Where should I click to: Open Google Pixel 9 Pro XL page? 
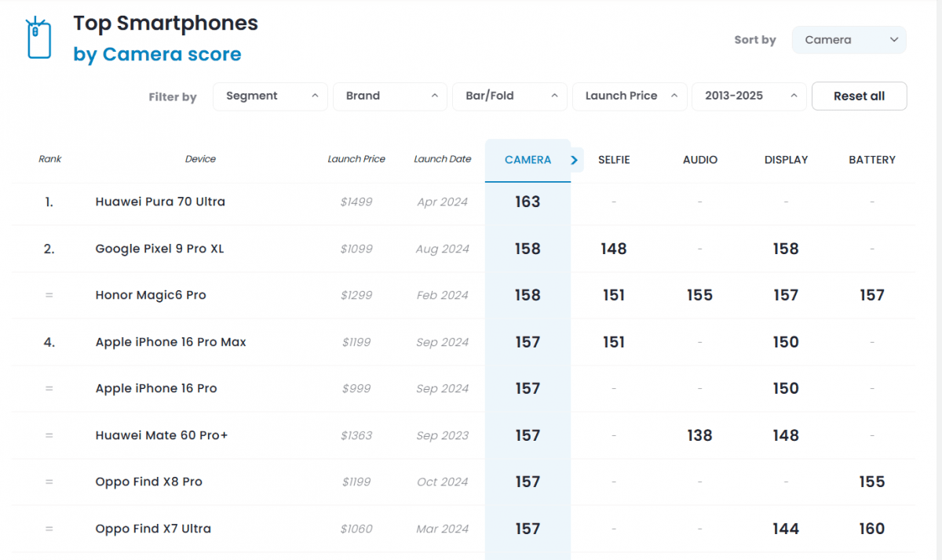[x=159, y=249]
